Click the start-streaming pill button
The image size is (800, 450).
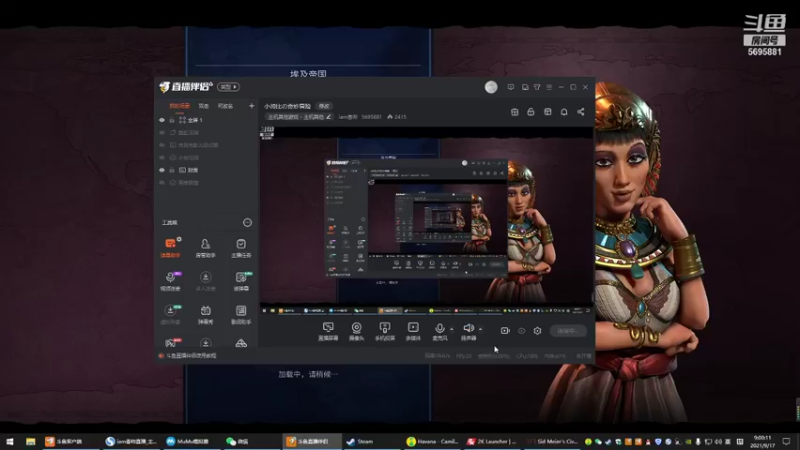point(568,331)
